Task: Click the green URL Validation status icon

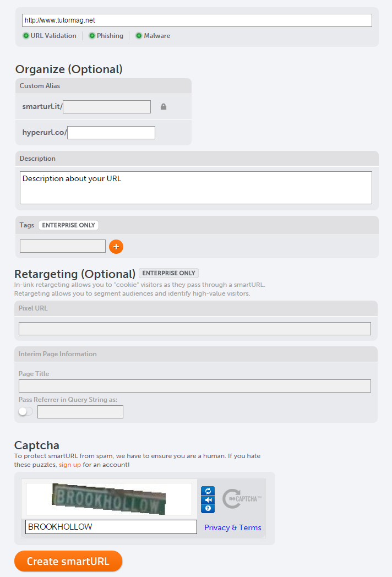Action: pyautogui.click(x=26, y=36)
